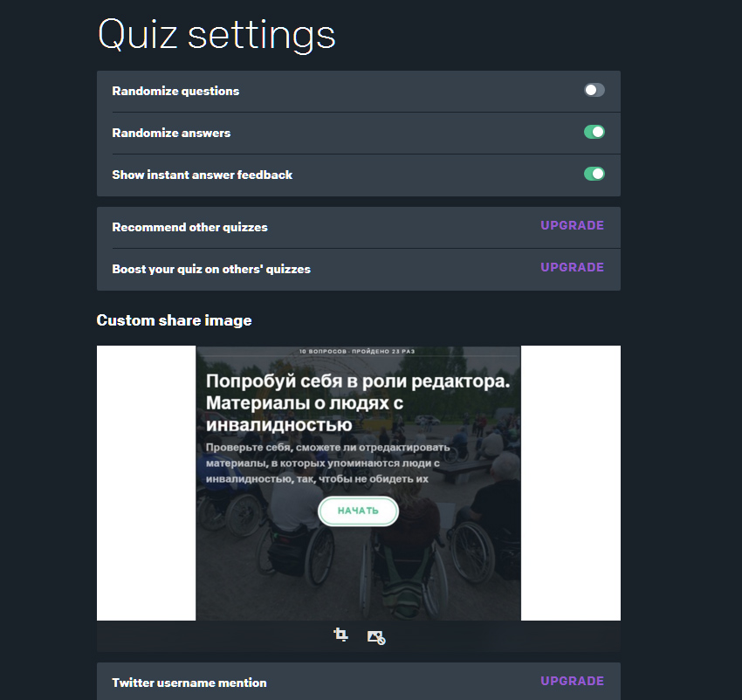Click UPGRADE next to Recommend other quizzes

point(572,225)
